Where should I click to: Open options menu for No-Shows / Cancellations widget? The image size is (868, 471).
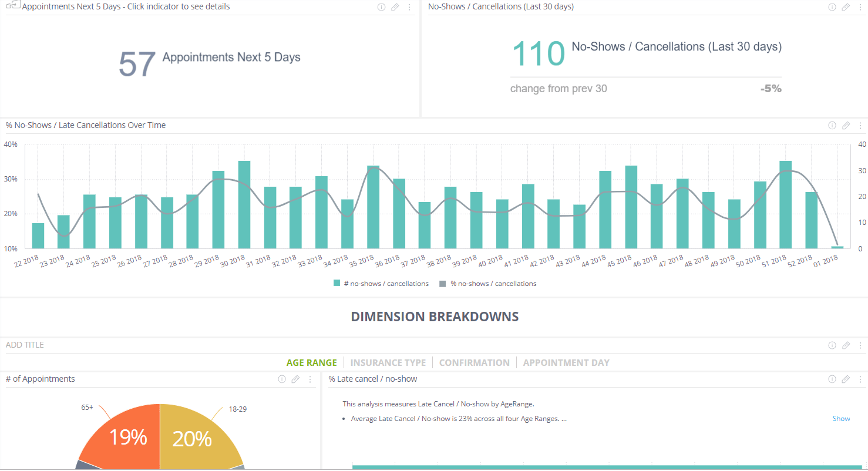(860, 7)
